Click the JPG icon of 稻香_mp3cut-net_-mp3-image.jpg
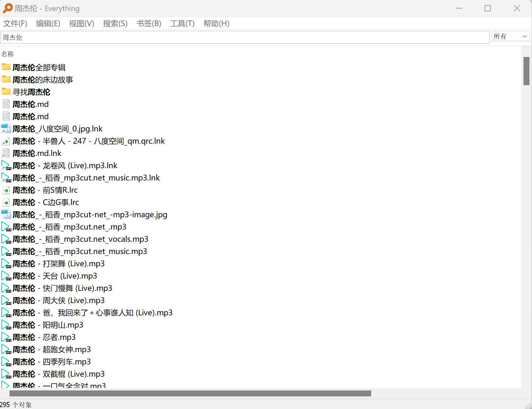The width and height of the screenshot is (532, 409). (6, 214)
